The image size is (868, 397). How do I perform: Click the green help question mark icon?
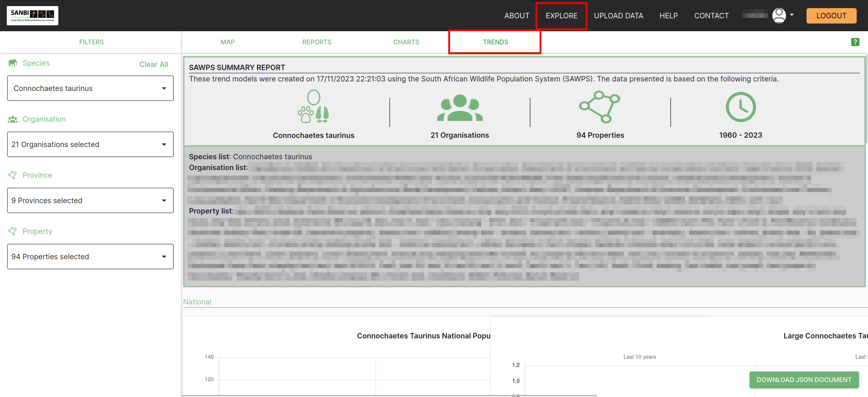point(855,42)
